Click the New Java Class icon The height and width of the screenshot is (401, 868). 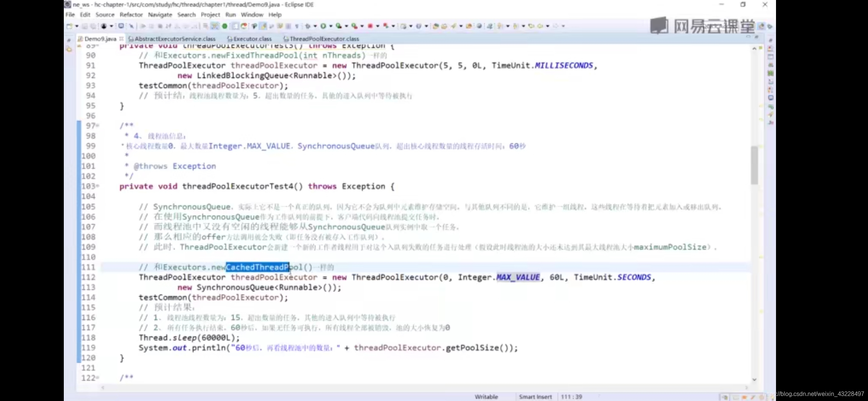[419, 26]
